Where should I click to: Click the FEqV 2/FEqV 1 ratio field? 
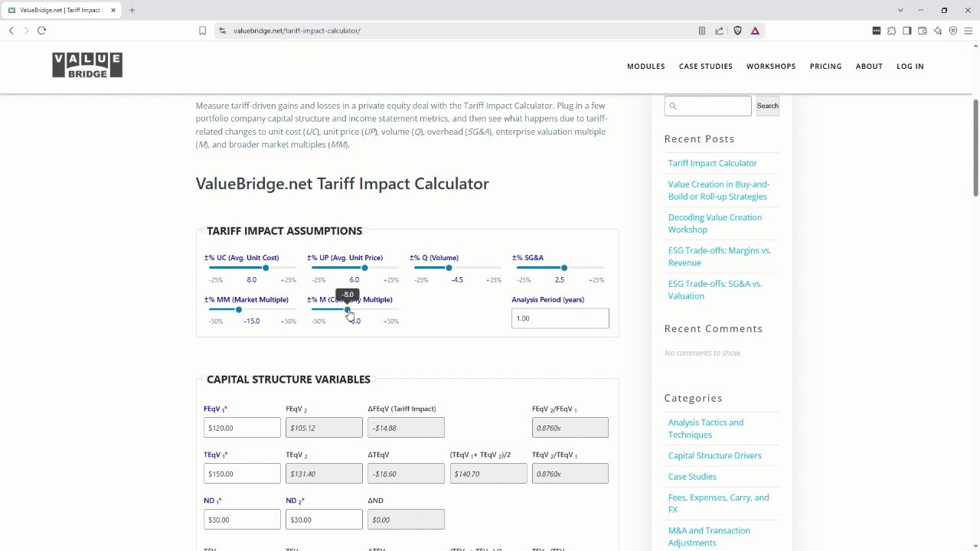[x=570, y=428]
